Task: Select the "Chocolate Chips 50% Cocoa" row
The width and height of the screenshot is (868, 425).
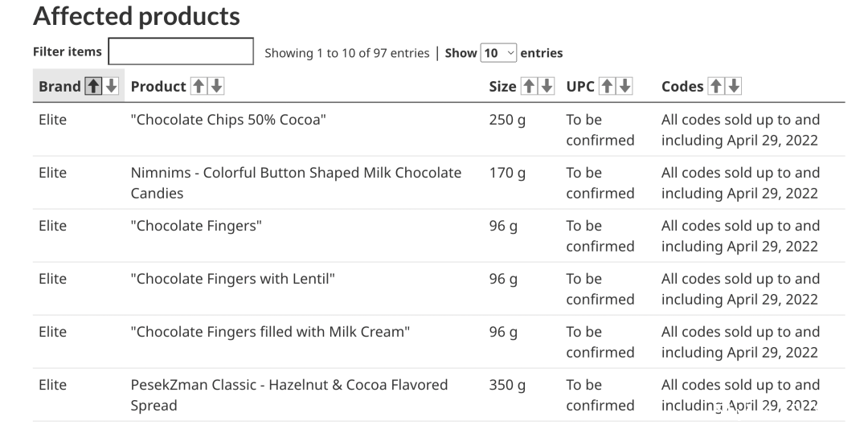Action: pyautogui.click(x=439, y=129)
